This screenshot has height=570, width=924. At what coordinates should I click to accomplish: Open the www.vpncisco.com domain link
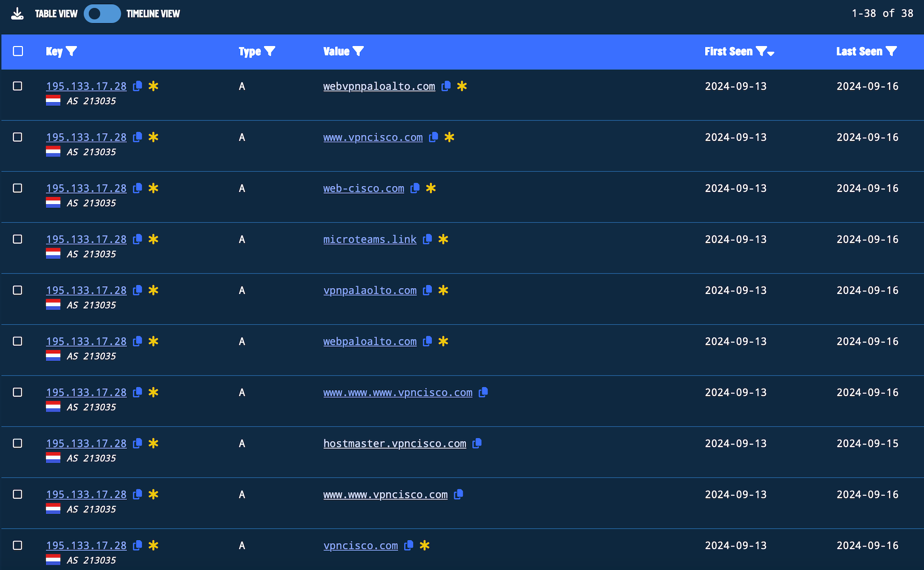point(373,137)
